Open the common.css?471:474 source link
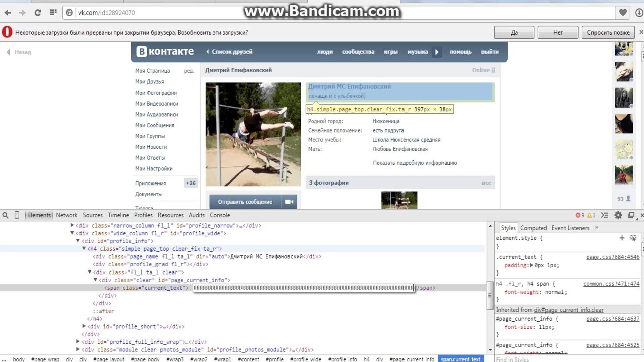 611,284
